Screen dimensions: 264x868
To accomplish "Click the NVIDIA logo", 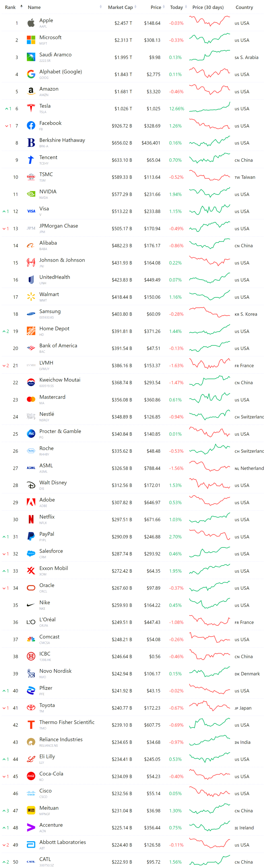I will 31,194.
